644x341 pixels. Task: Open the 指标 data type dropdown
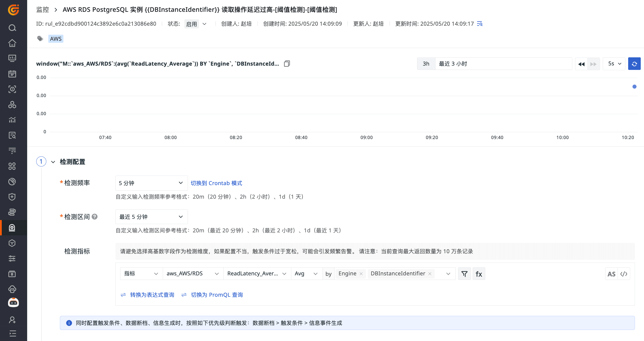coord(141,274)
